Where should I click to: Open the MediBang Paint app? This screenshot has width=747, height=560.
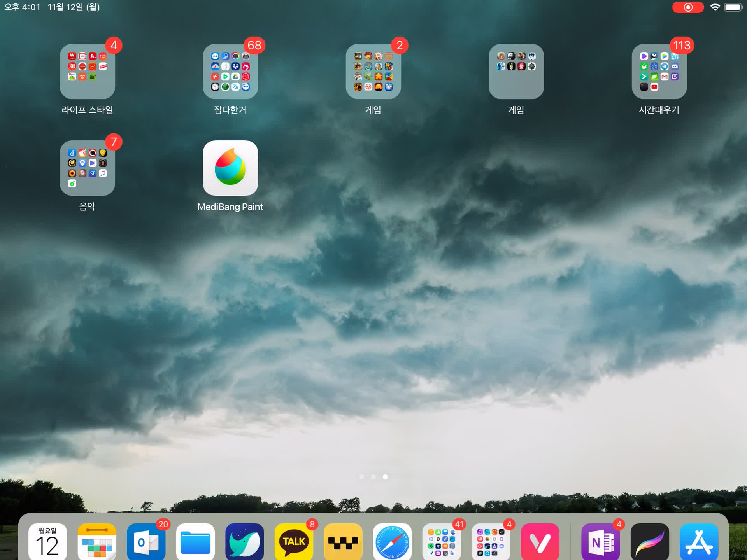(x=230, y=168)
